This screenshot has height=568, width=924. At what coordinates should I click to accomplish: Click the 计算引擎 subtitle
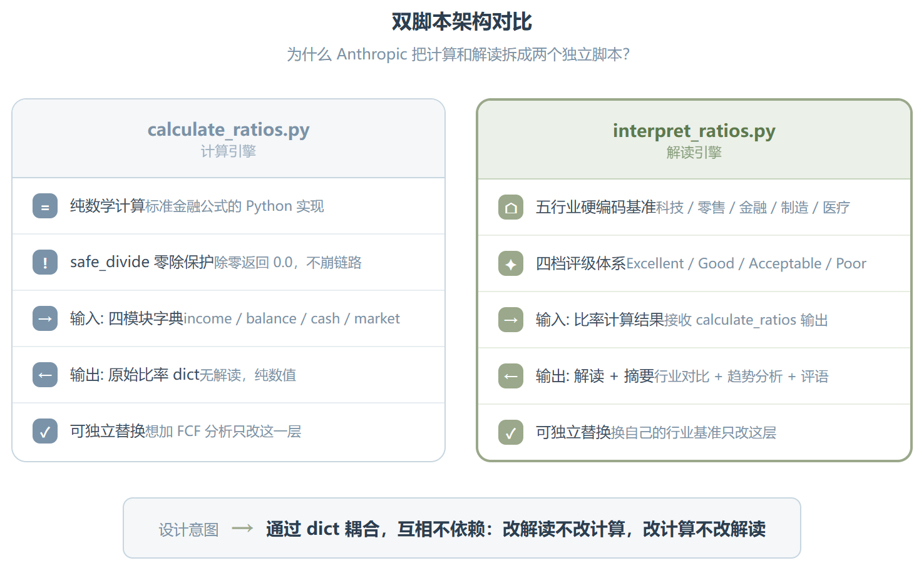(x=228, y=151)
